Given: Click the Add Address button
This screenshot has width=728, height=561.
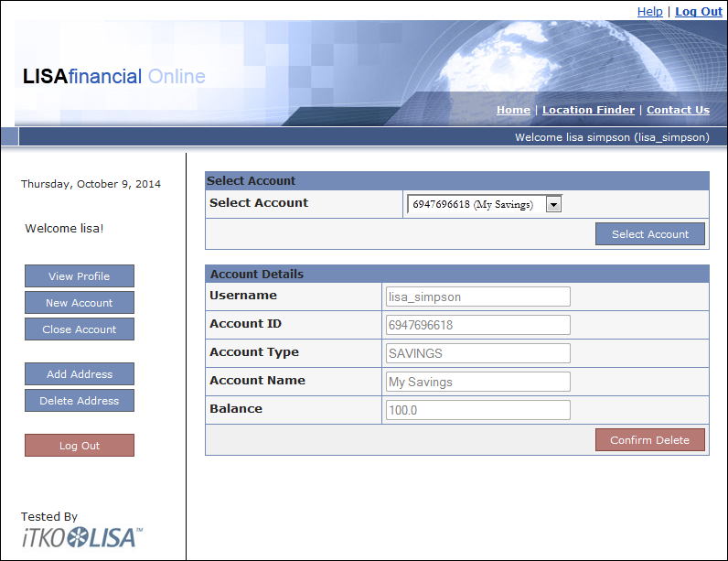Looking at the screenshot, I should [80, 374].
